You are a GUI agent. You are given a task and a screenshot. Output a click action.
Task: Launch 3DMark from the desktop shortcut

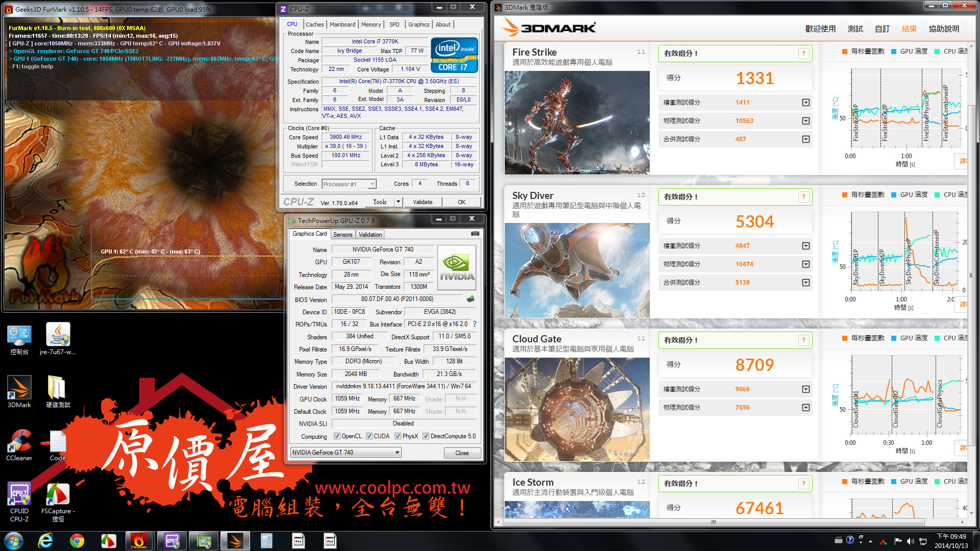pyautogui.click(x=19, y=392)
